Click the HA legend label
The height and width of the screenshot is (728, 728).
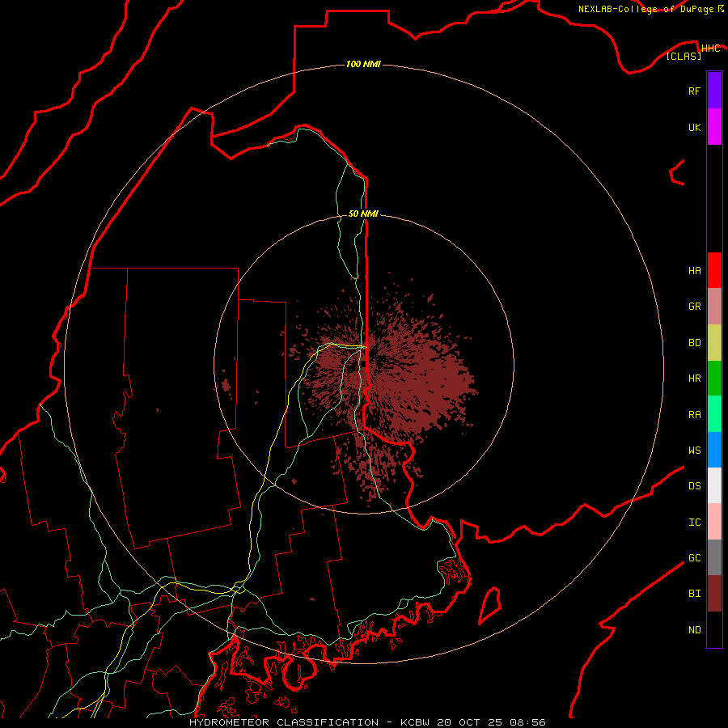point(694,270)
